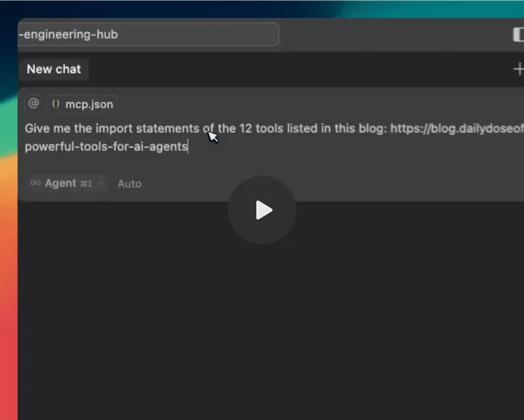Open the Auto model dropdown
Image resolution: width=524 pixels, height=420 pixels.
tap(134, 183)
